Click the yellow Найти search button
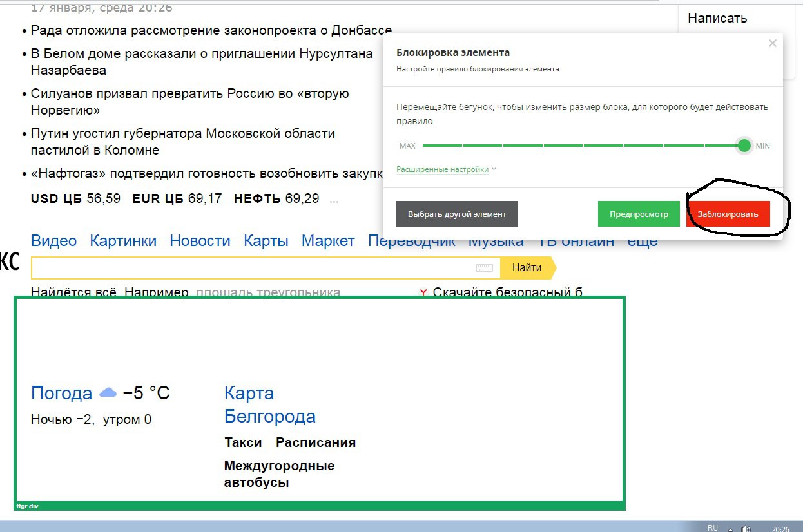This screenshot has height=532, width=803. pyautogui.click(x=527, y=267)
